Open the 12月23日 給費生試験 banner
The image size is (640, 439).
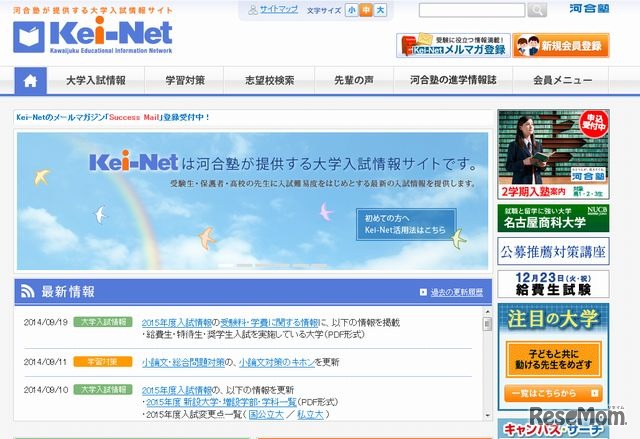(x=553, y=284)
